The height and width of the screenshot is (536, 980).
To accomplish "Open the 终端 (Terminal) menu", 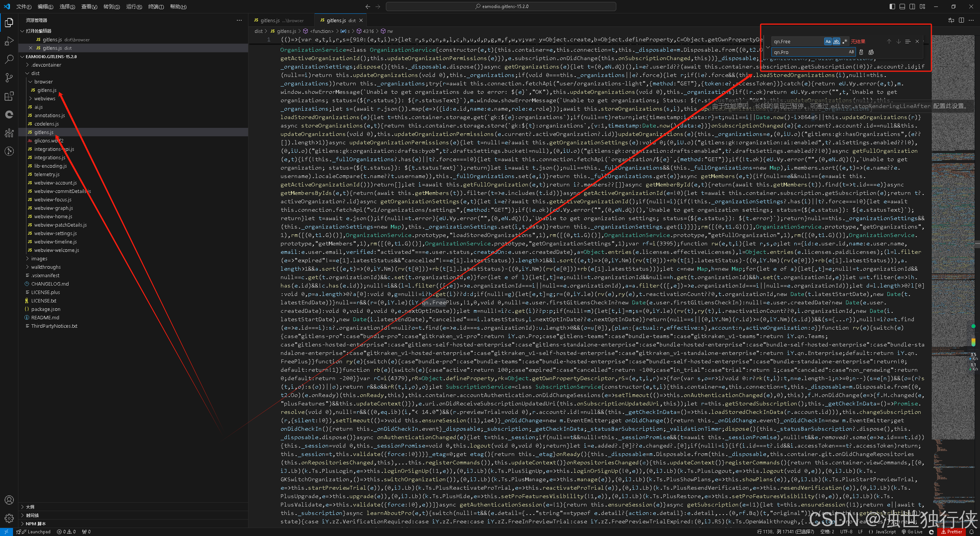I will pyautogui.click(x=156, y=7).
